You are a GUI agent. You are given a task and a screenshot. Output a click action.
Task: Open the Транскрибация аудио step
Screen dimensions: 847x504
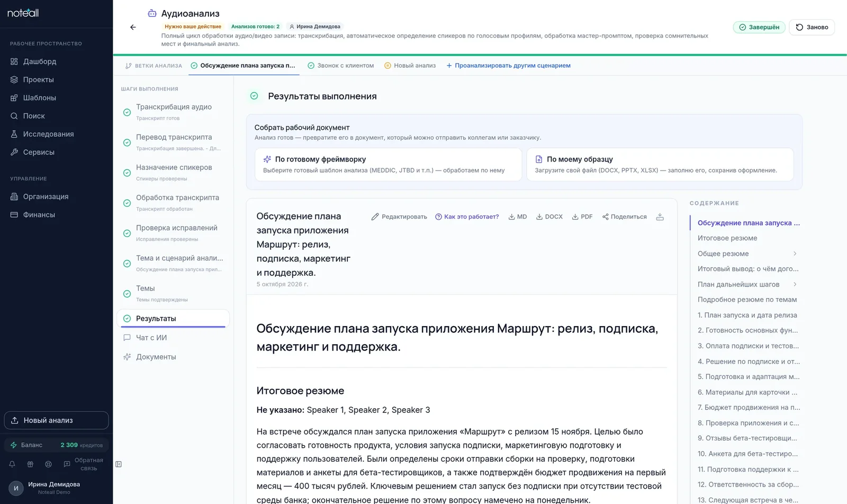tap(173, 112)
